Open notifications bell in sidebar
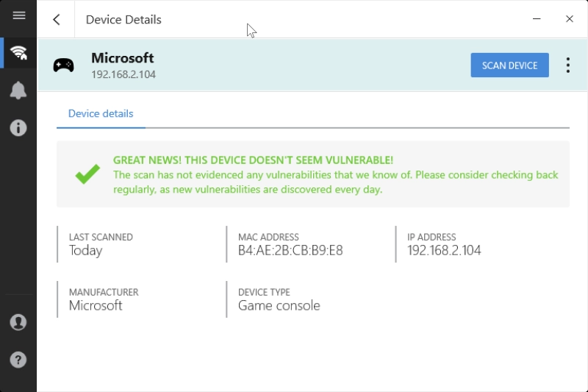The height and width of the screenshot is (392, 588). tap(18, 90)
